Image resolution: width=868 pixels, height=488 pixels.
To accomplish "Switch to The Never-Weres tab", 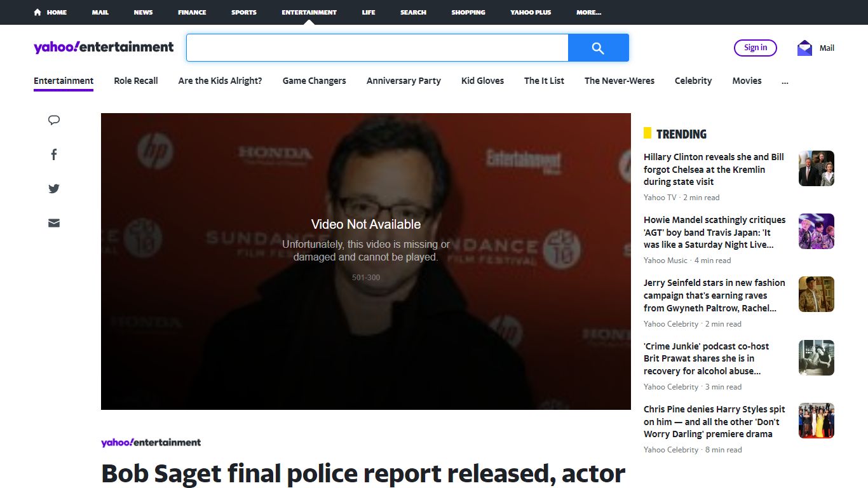I will (620, 81).
